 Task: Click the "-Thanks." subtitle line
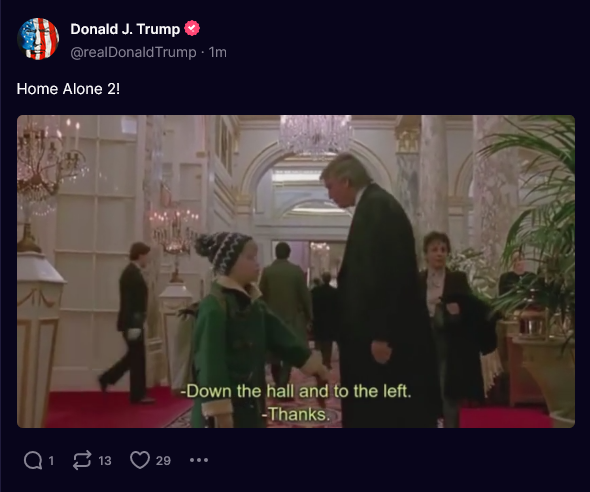(x=297, y=415)
